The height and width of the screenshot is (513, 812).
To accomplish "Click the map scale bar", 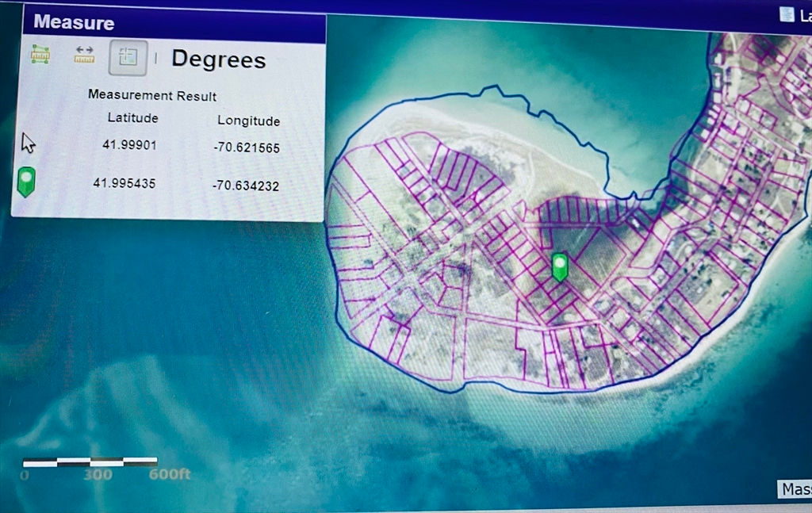I will click(90, 461).
